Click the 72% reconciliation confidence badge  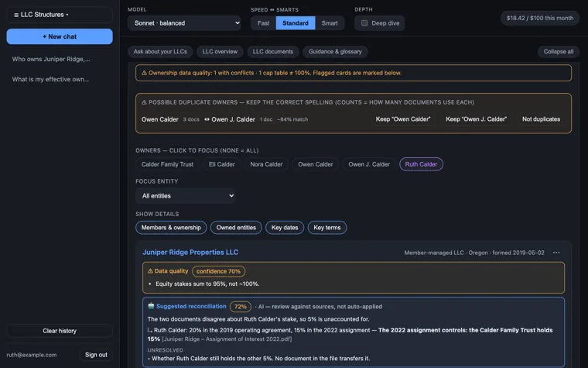pos(241,307)
